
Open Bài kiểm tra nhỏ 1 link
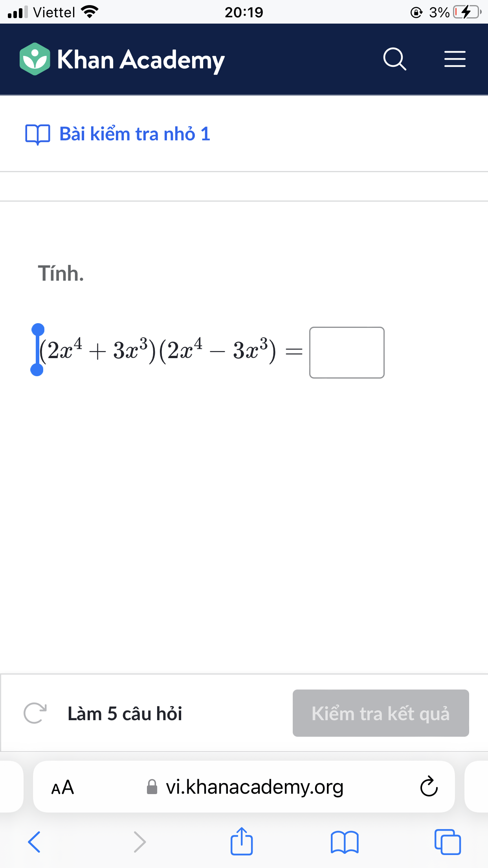click(135, 134)
